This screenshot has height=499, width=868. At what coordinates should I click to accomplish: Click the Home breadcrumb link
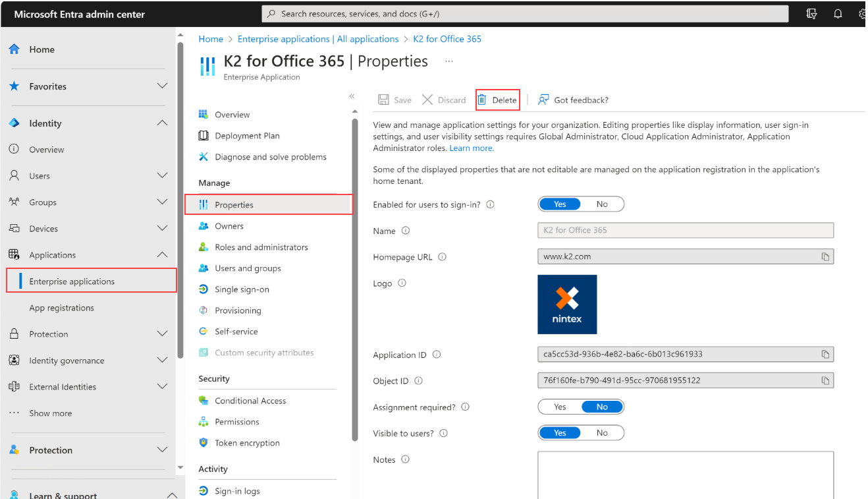(211, 39)
